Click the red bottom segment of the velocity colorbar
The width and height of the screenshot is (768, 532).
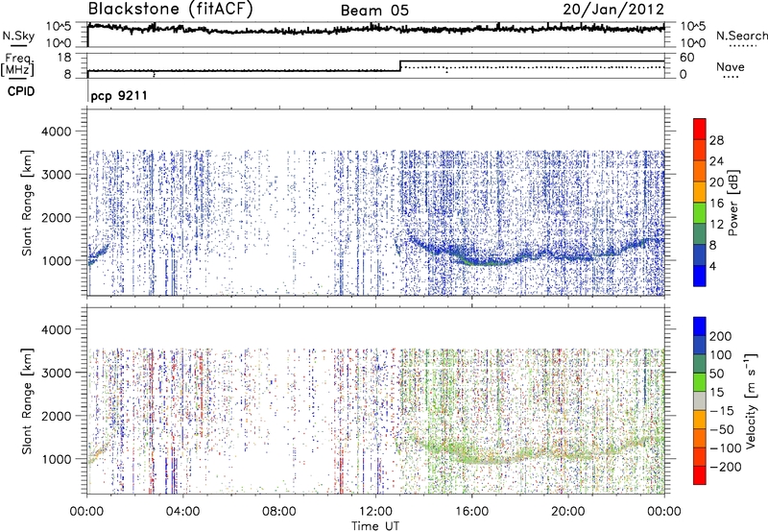[700, 475]
